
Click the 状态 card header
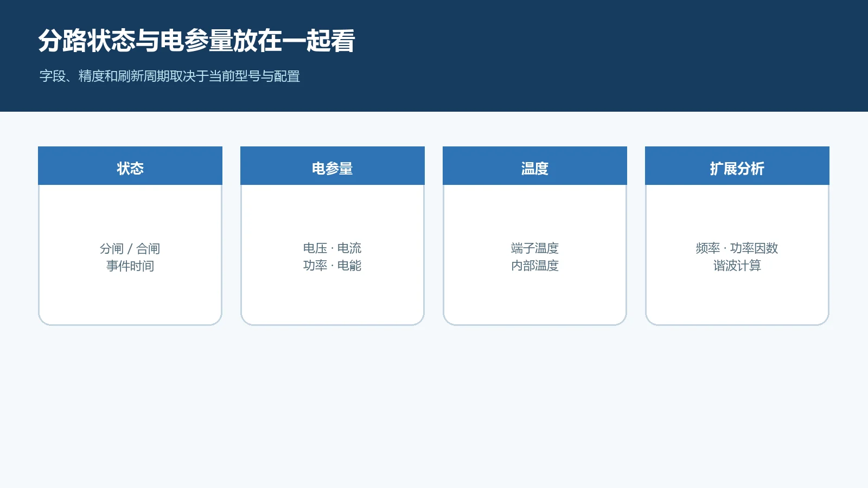click(130, 166)
